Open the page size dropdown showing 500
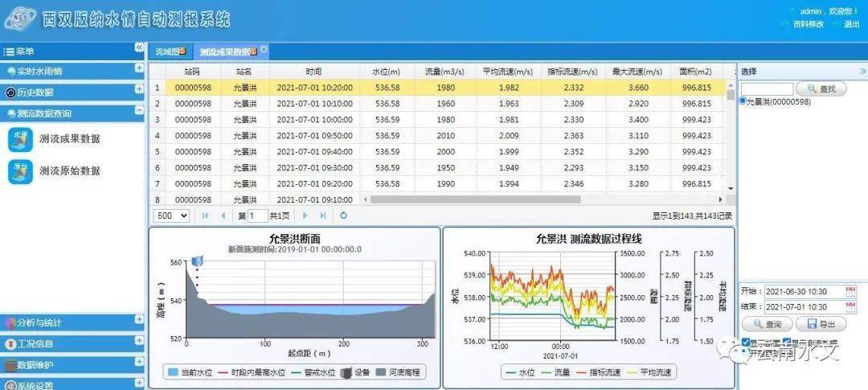 point(172,216)
